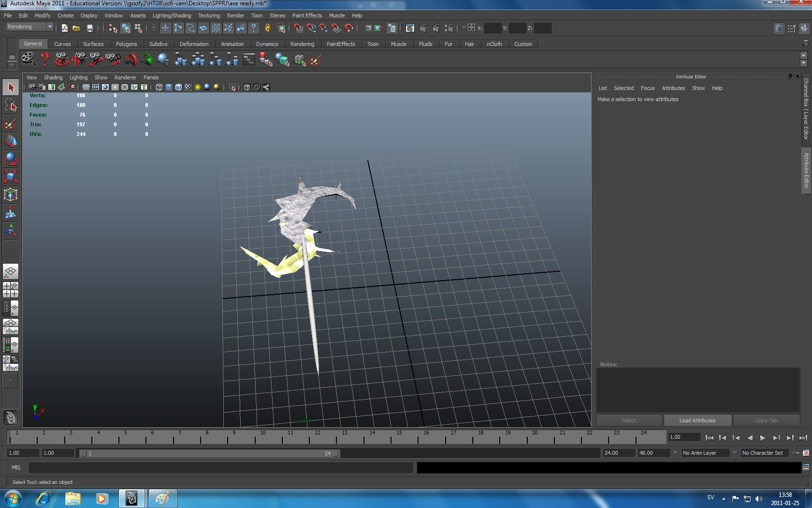Enable textured display in viewport

188,87
